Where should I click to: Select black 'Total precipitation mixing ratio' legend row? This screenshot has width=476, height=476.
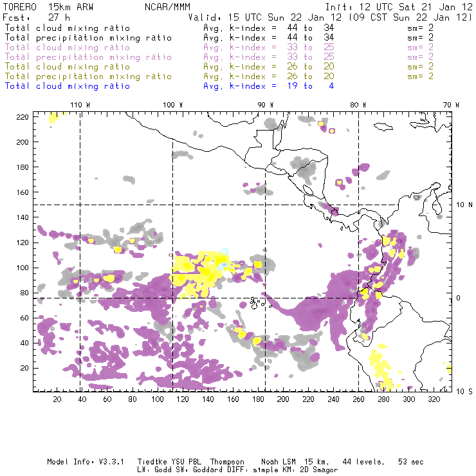click(x=88, y=38)
